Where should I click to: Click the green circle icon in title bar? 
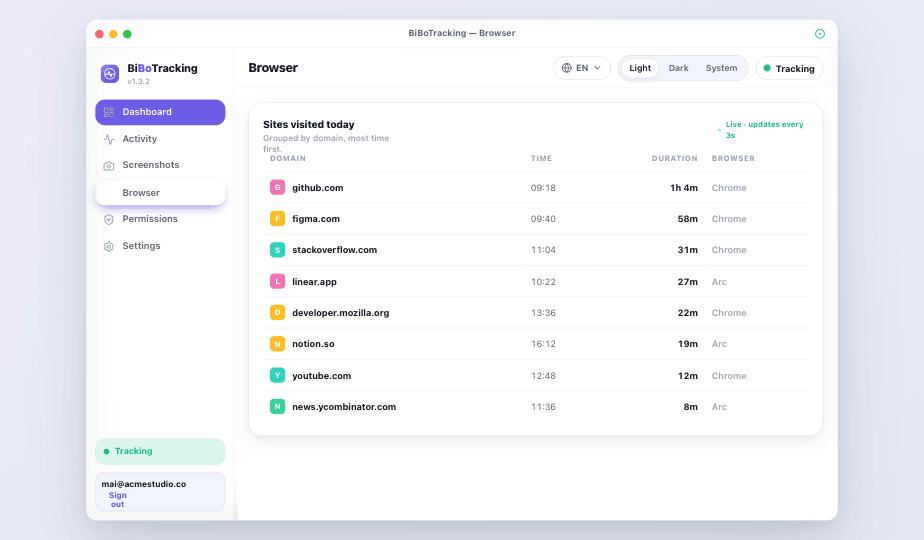click(x=820, y=34)
